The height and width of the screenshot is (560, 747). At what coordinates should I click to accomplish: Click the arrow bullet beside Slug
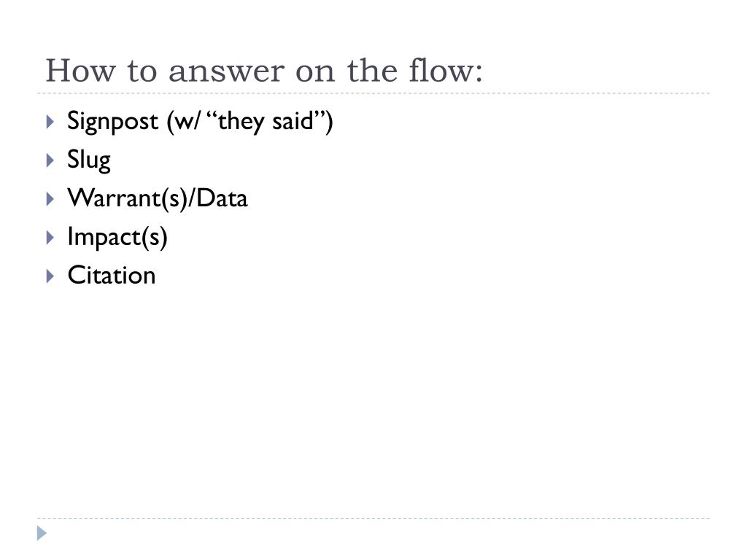[x=50, y=160]
